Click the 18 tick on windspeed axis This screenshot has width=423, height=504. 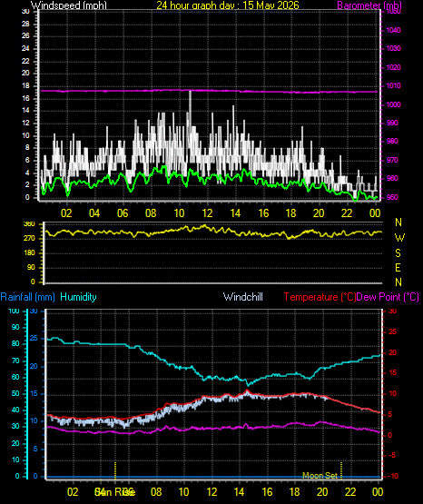(25, 86)
